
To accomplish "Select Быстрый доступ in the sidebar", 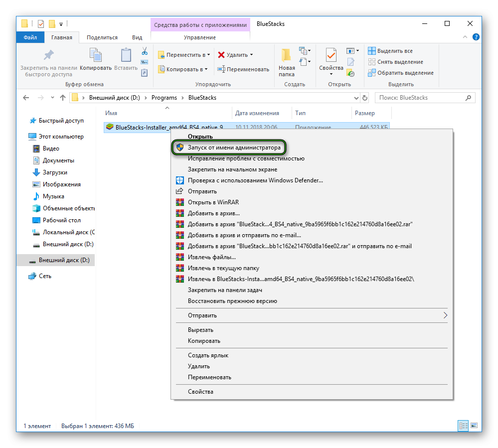I will click(61, 121).
